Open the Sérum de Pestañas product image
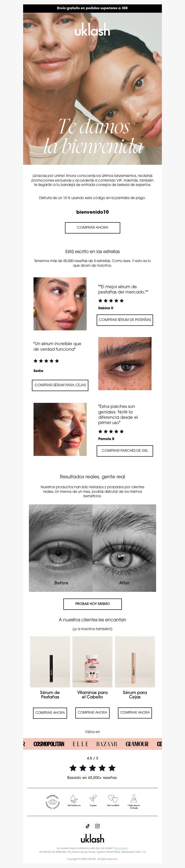 pyautogui.click(x=50, y=662)
